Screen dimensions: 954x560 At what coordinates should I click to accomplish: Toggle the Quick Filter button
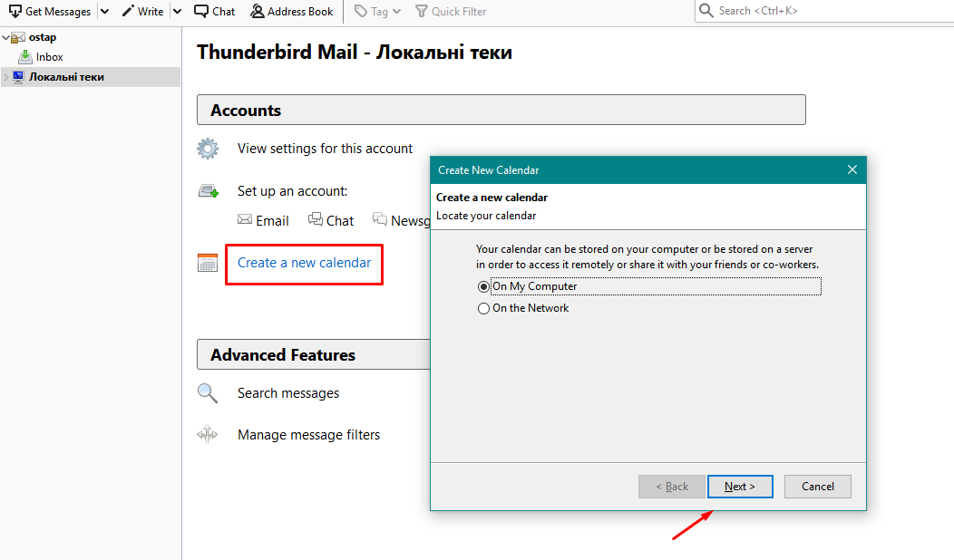point(451,12)
